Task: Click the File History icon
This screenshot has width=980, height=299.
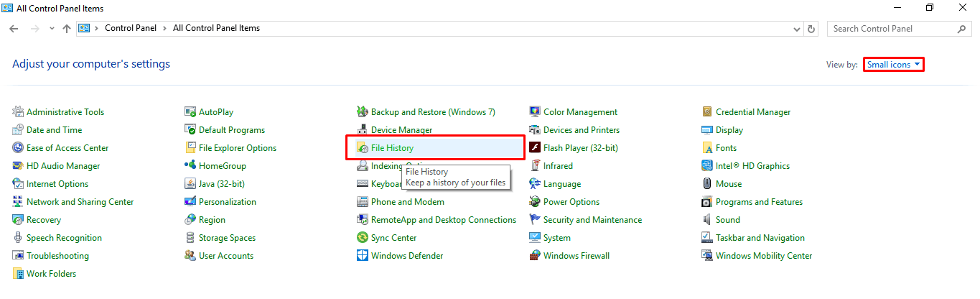Action: [x=363, y=148]
